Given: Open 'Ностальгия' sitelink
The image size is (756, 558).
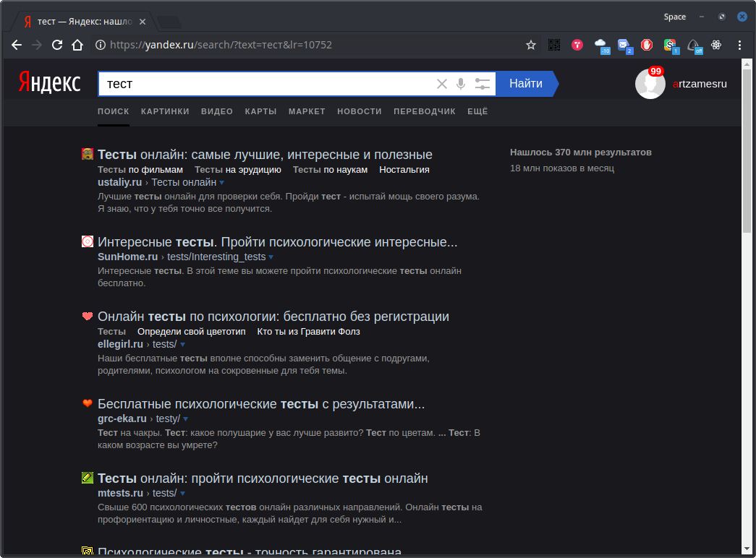Looking at the screenshot, I should point(404,170).
